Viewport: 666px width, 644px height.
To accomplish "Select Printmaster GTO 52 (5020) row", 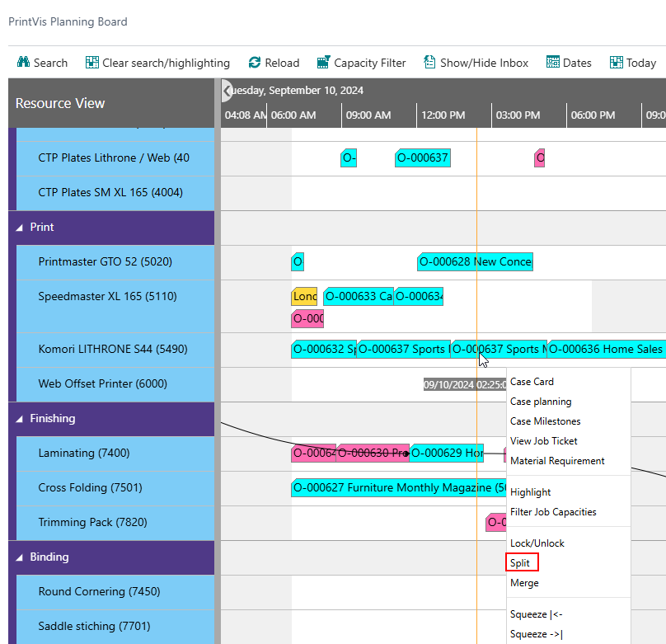I will (115, 262).
